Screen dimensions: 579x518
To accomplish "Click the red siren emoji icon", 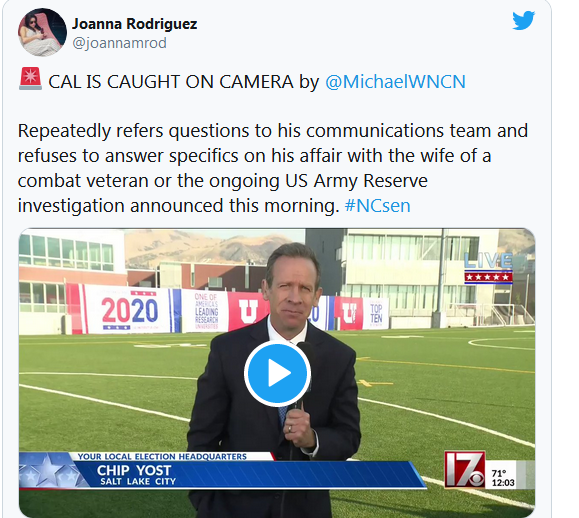I will pos(30,79).
